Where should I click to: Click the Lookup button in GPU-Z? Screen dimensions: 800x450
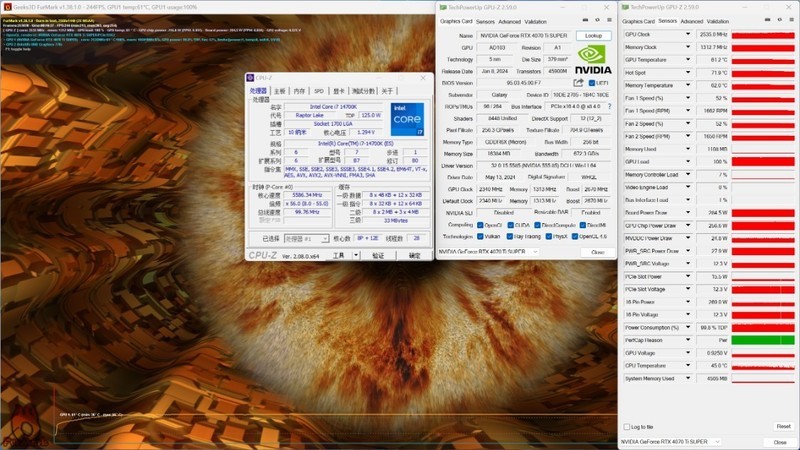click(593, 35)
